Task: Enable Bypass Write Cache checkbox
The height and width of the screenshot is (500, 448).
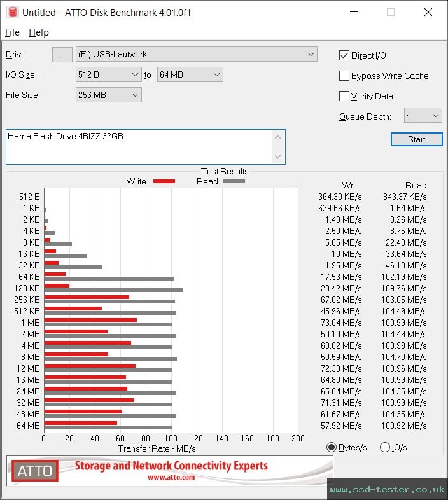Action: pyautogui.click(x=344, y=76)
